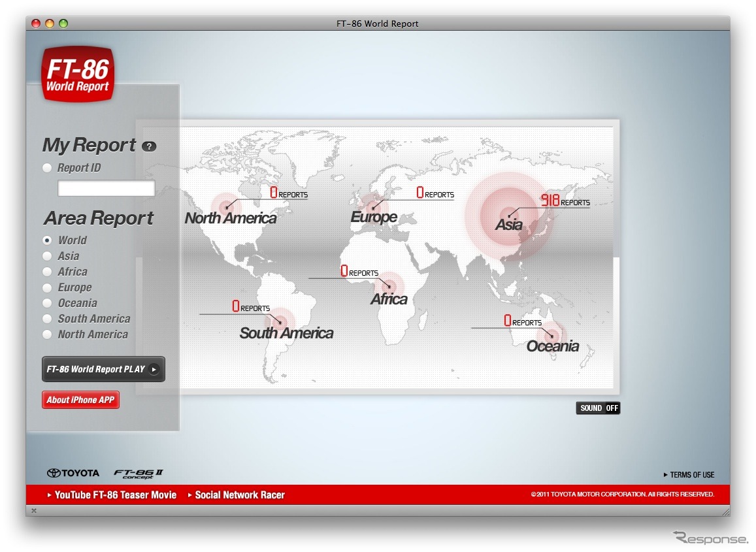
Task: Zoom the window with green button
Action: pos(63,23)
